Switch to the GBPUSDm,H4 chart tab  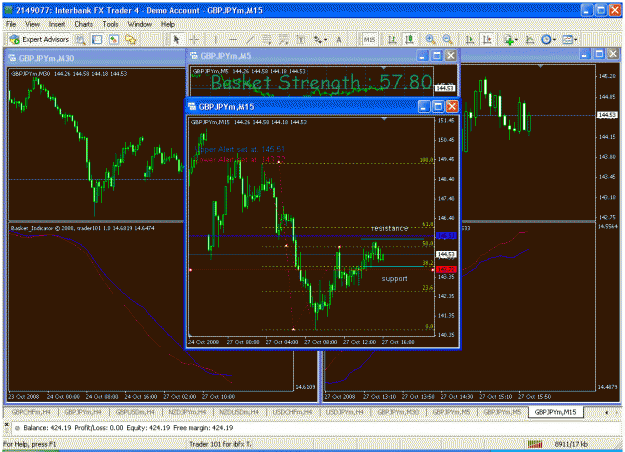pyautogui.click(x=135, y=412)
